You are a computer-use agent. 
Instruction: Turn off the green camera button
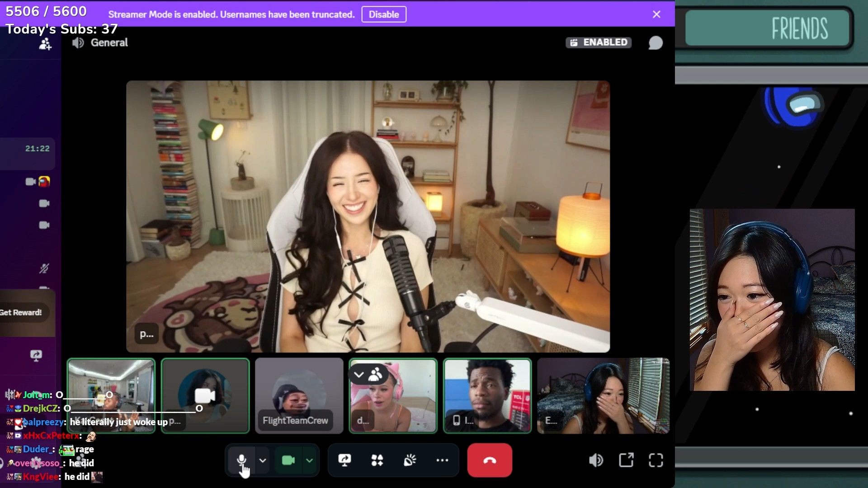pyautogui.click(x=288, y=460)
